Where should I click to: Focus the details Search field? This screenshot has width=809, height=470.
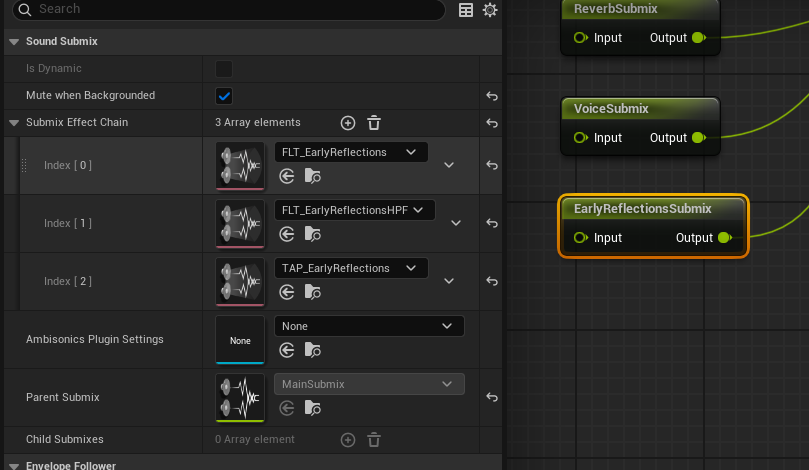tap(229, 9)
